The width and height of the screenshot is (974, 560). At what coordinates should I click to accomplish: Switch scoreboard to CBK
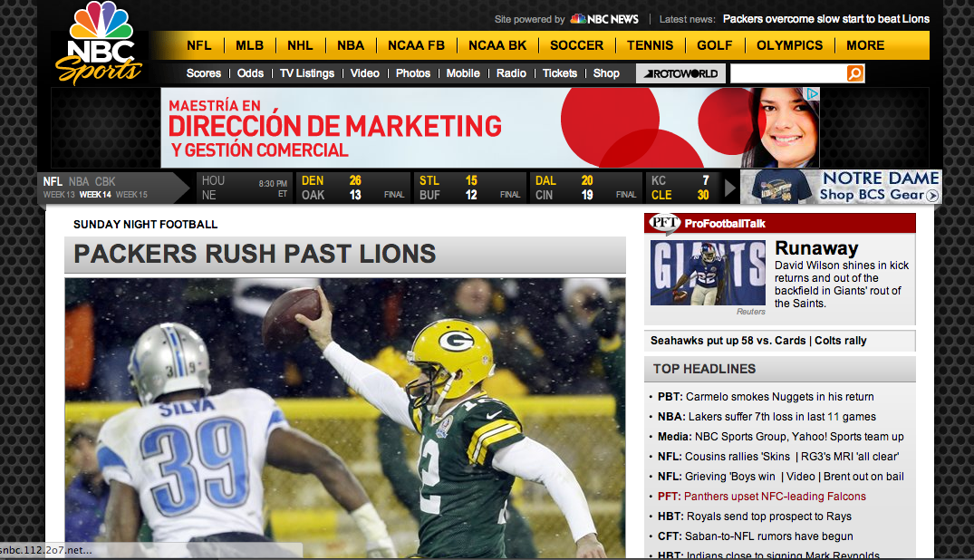pos(105,181)
